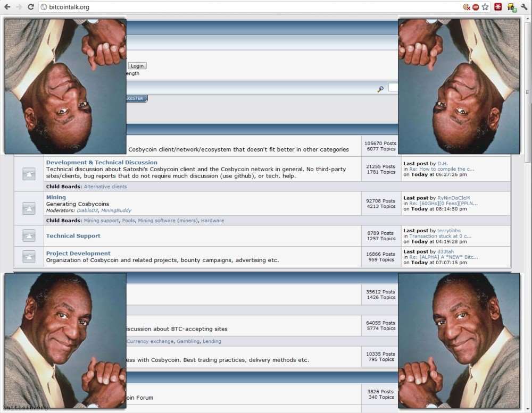Open the Mining board
The height and width of the screenshot is (413, 532).
click(x=56, y=197)
